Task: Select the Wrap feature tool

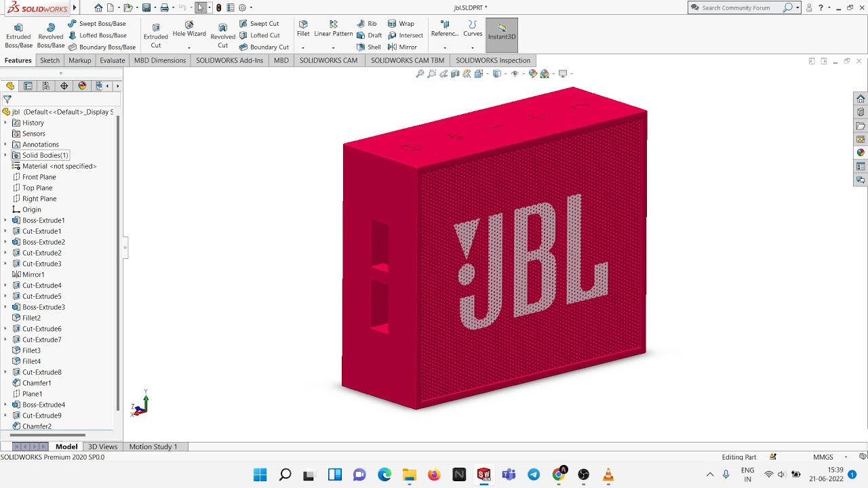Action: [401, 24]
